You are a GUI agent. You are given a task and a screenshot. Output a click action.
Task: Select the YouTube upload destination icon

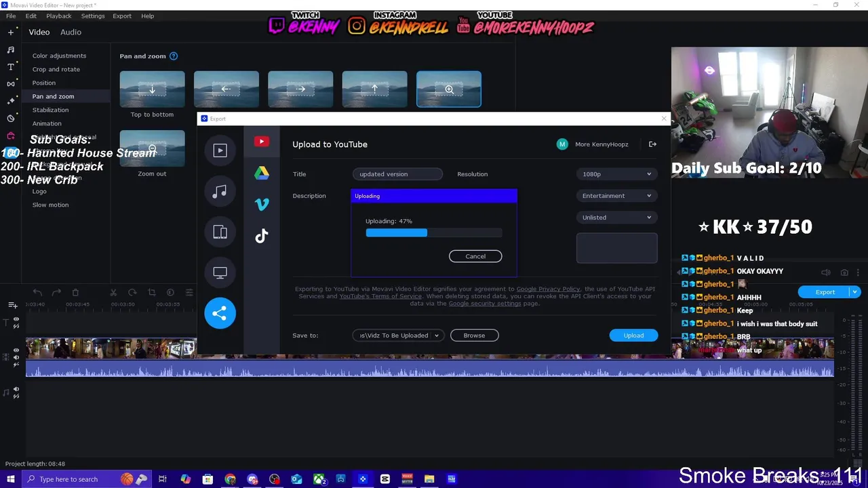261,142
